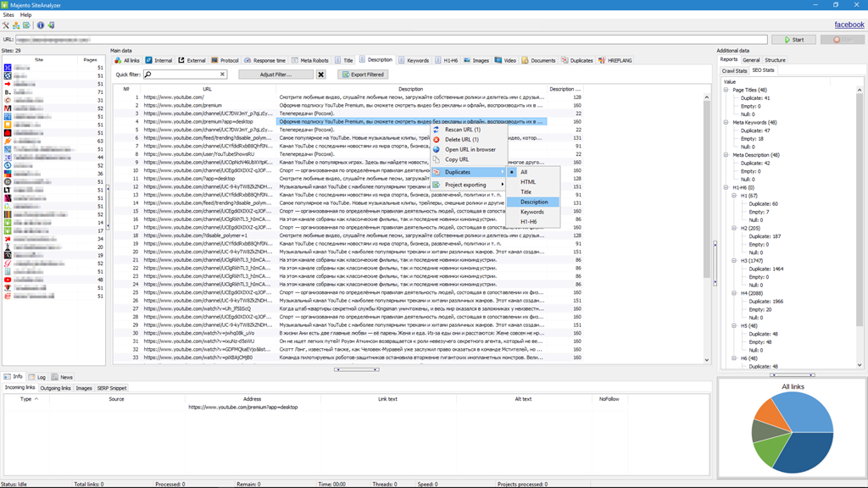
Task: Open the Sites menu
Action: 8,15
